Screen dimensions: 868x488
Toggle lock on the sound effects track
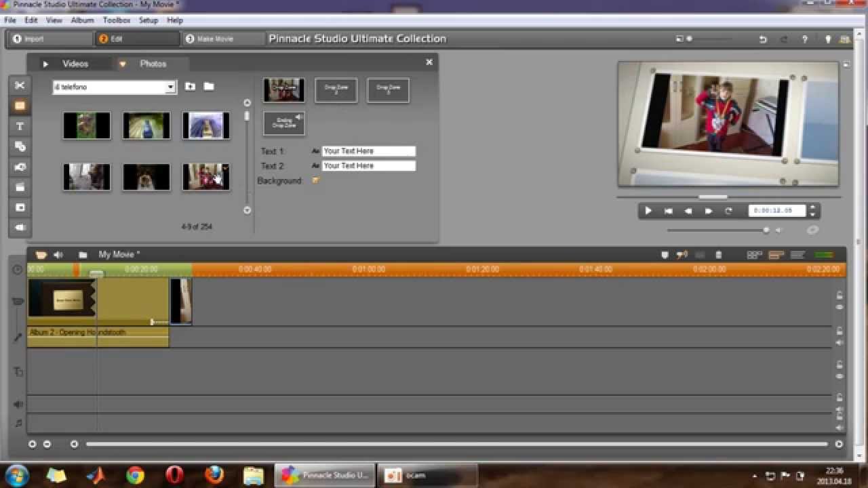click(x=840, y=397)
